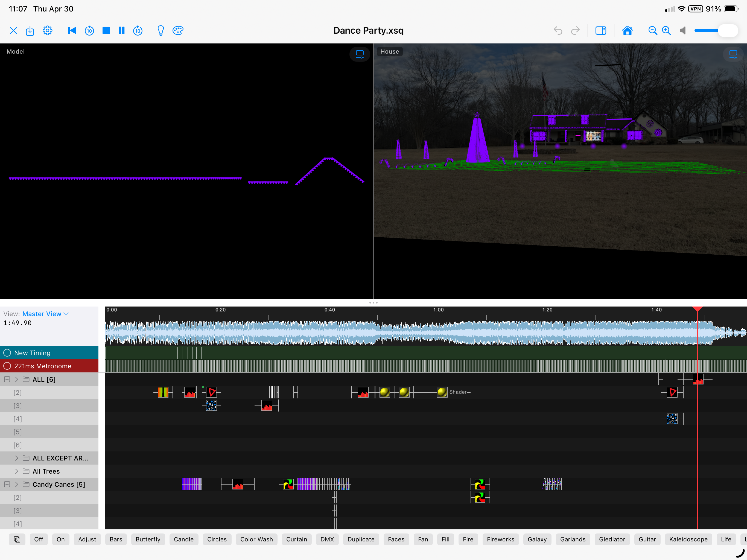Collapse Candy Canes [5] layers minus box

pyautogui.click(x=7, y=484)
